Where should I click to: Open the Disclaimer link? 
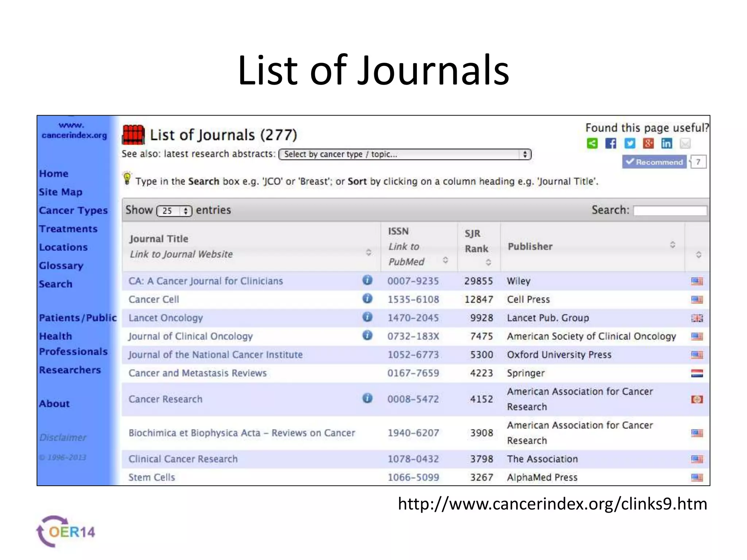coord(63,437)
